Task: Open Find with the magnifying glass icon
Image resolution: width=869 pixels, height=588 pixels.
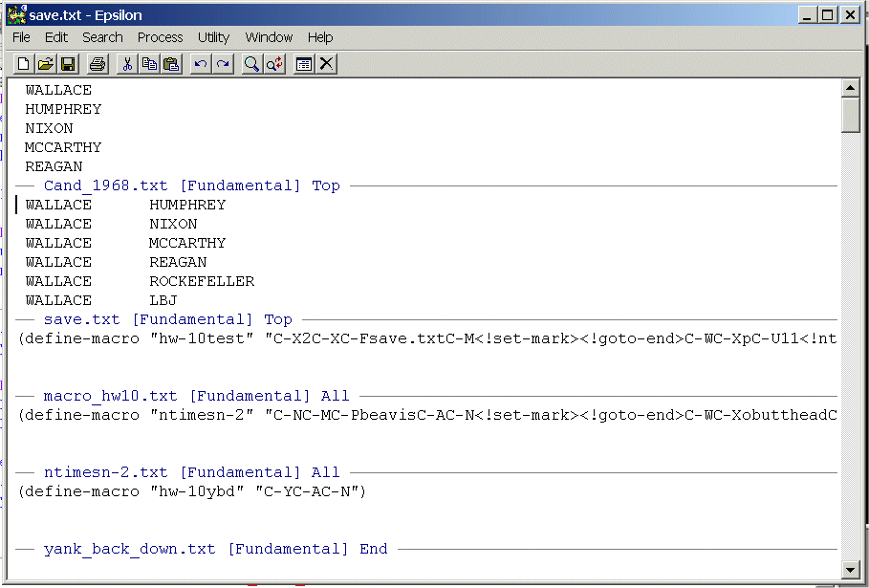Action: click(x=251, y=64)
